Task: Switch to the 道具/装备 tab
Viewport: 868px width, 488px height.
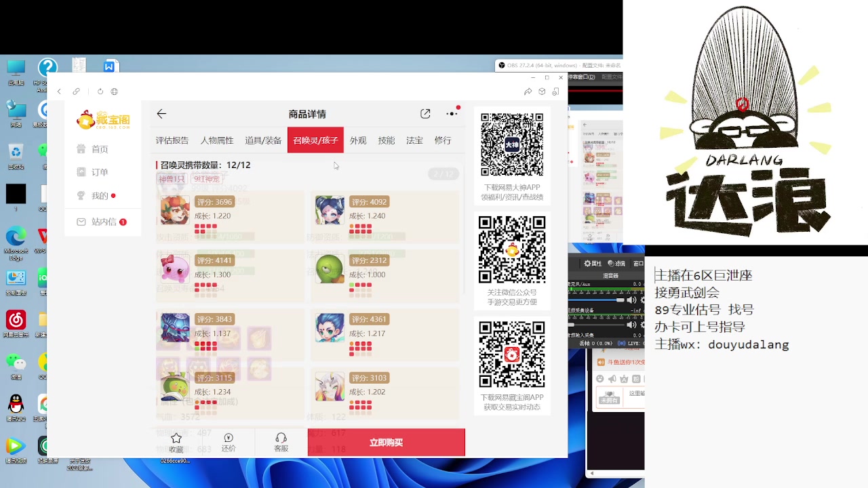Action: click(263, 140)
